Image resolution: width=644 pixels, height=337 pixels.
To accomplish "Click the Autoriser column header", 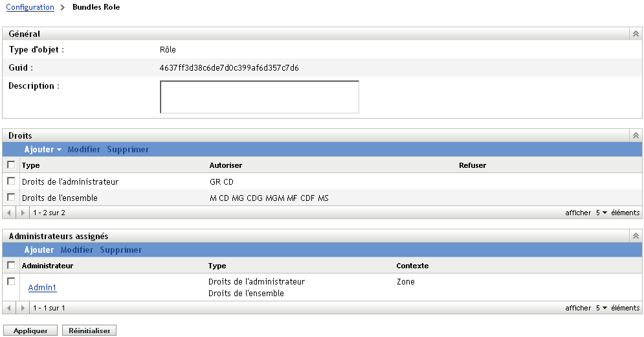I will [x=226, y=165].
